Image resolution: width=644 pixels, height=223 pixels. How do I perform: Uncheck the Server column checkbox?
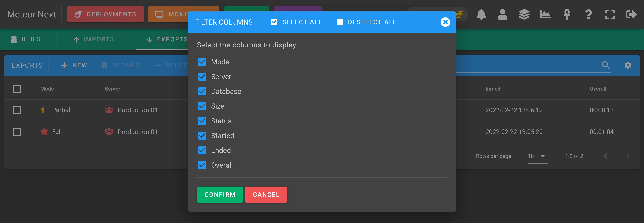pos(202,77)
